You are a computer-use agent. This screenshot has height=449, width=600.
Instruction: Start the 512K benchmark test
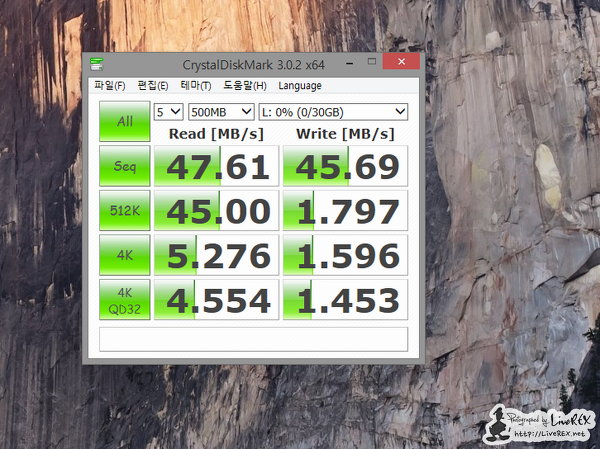(125, 210)
